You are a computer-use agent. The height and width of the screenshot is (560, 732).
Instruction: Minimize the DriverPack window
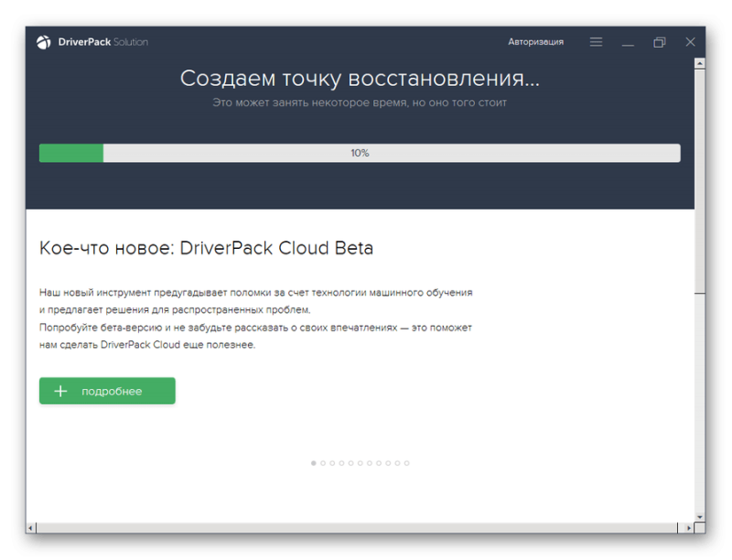(628, 43)
